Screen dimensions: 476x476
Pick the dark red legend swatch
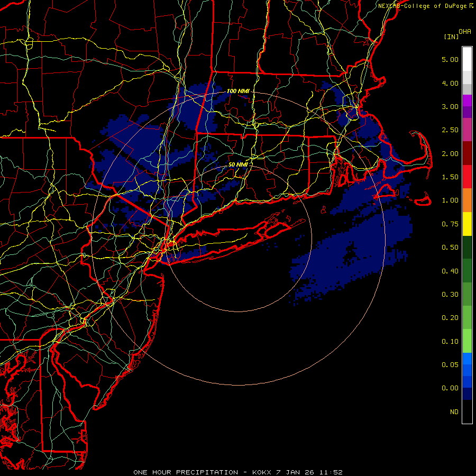[467, 153]
